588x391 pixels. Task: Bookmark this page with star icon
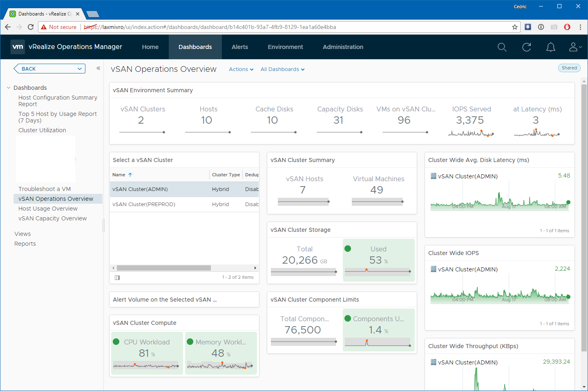pos(514,27)
